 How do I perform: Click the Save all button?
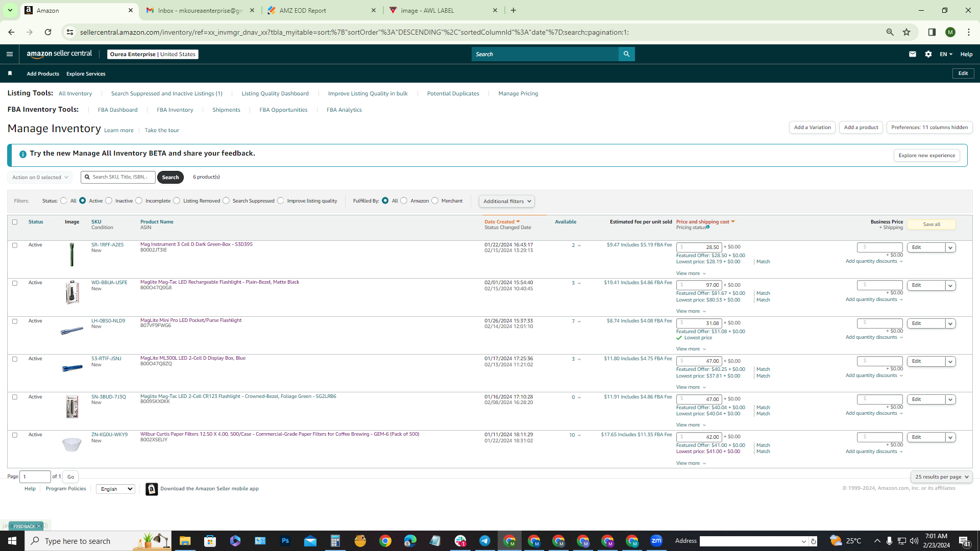click(x=932, y=224)
